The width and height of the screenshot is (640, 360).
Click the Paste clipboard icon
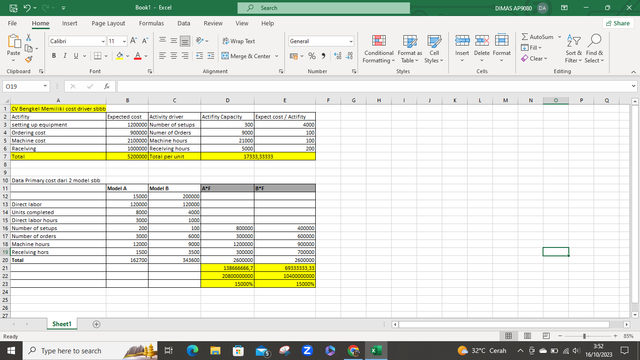(13, 41)
